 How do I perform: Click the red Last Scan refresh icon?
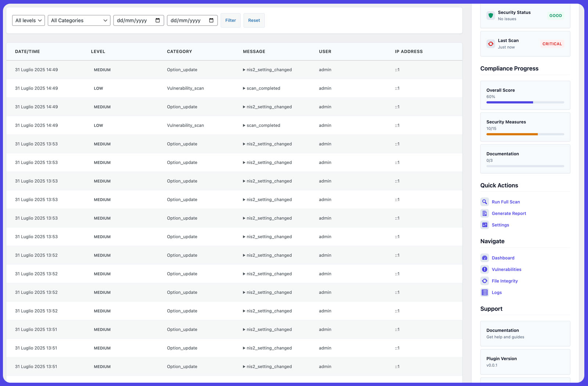(490, 43)
